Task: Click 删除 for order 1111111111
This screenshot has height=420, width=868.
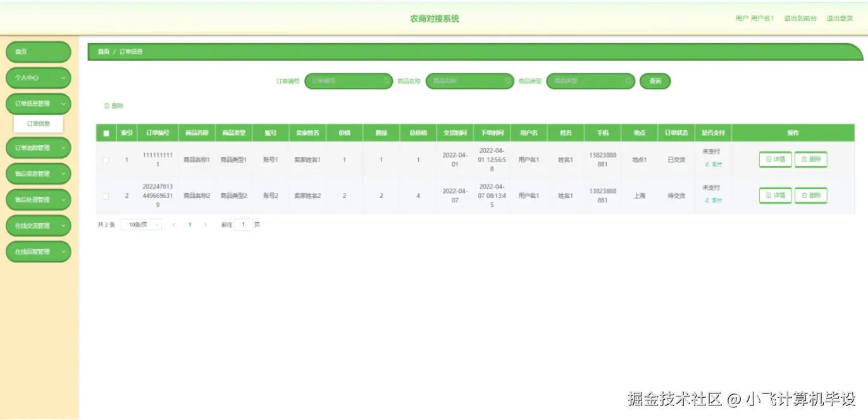Action: [810, 160]
